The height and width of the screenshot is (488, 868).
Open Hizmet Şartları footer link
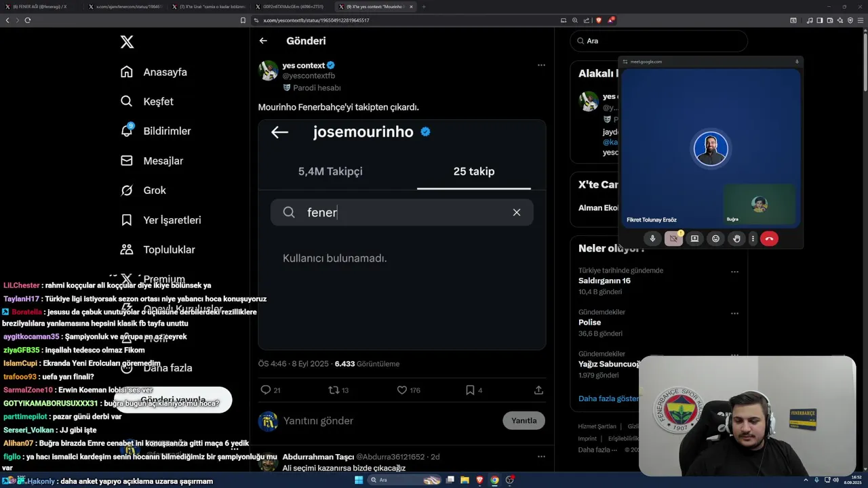tap(597, 426)
